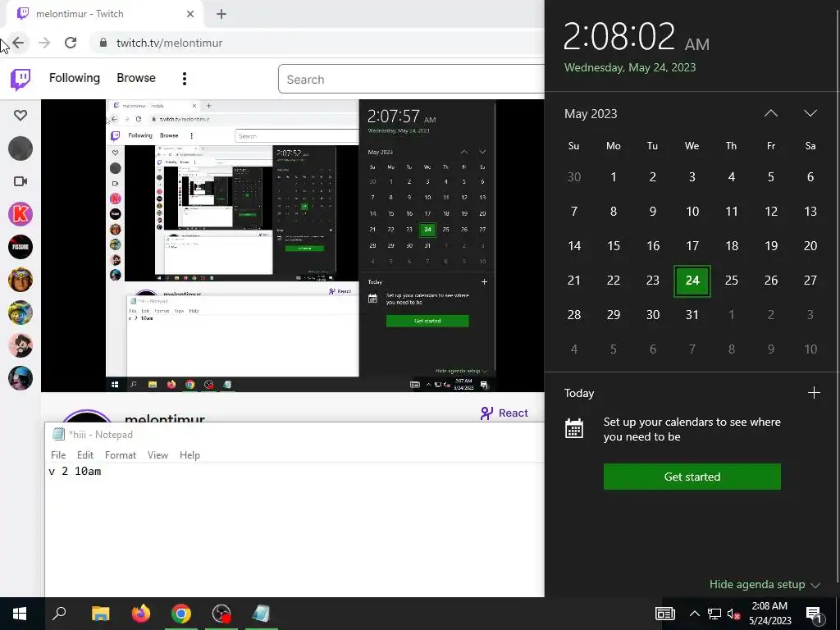Open Notepad Format menu
Viewport: 840px width, 630px height.
click(121, 454)
